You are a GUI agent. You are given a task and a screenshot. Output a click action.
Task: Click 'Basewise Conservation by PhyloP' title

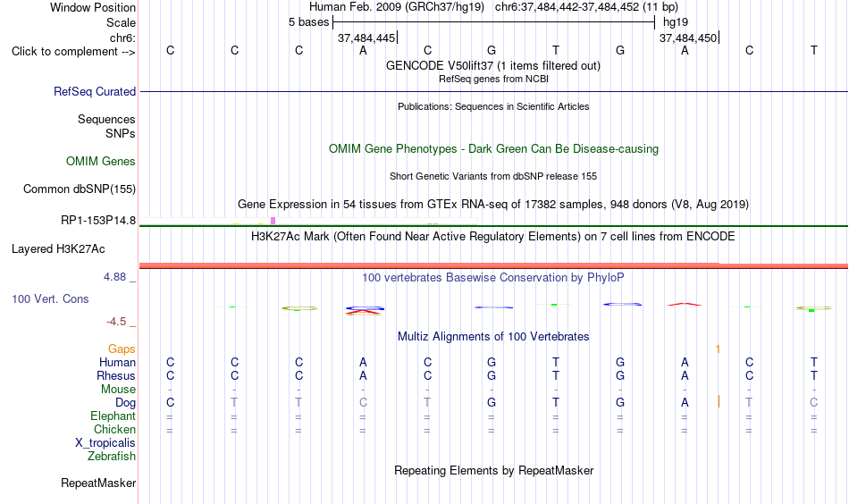492,278
